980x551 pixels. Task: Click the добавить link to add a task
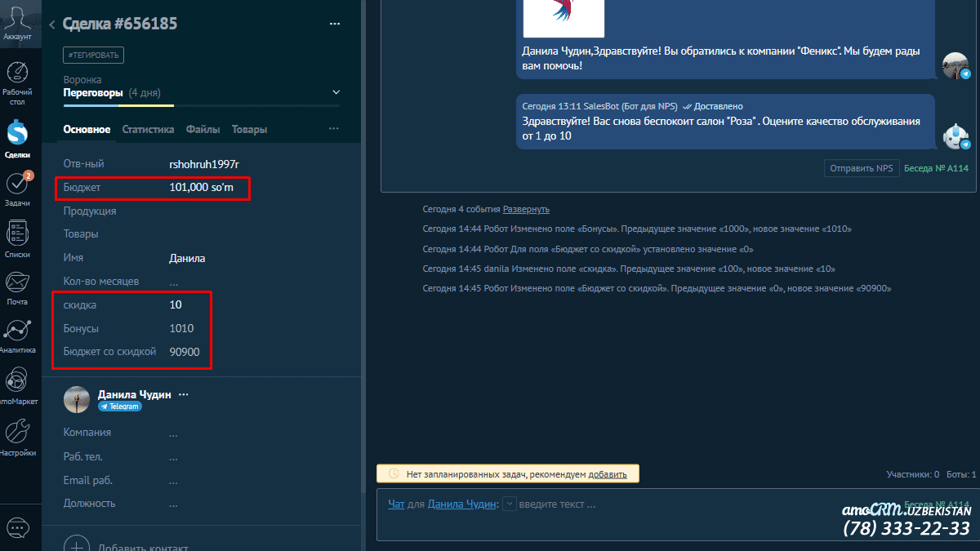(608, 474)
